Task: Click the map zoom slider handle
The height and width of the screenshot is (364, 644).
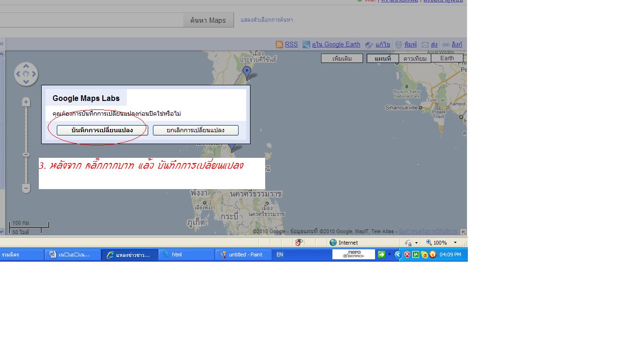Action: click(x=26, y=155)
